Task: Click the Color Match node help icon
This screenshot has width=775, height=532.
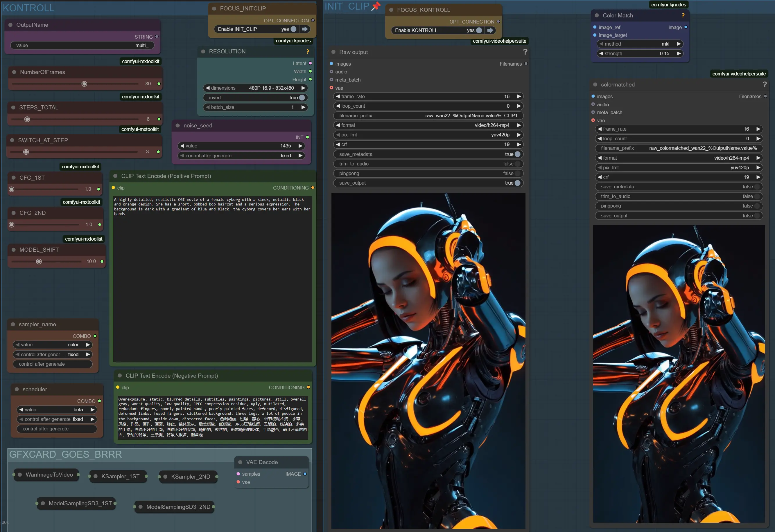Action: point(683,15)
